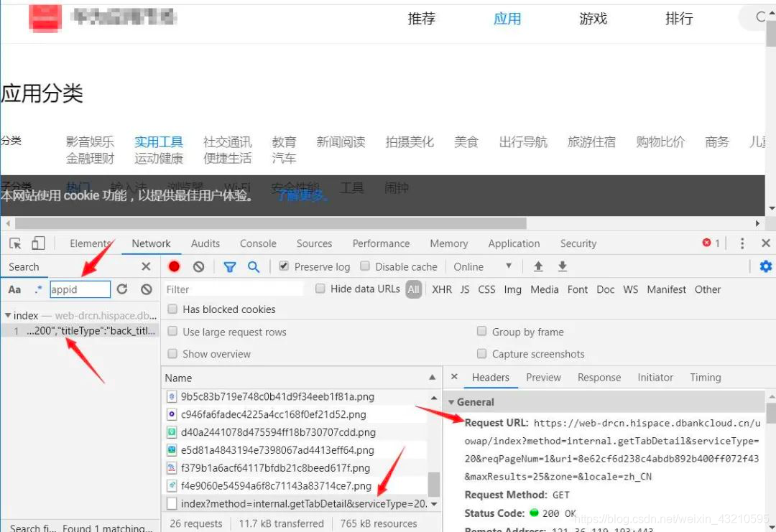The height and width of the screenshot is (532, 776).
Task: Open the Response tab
Action: tap(599, 377)
